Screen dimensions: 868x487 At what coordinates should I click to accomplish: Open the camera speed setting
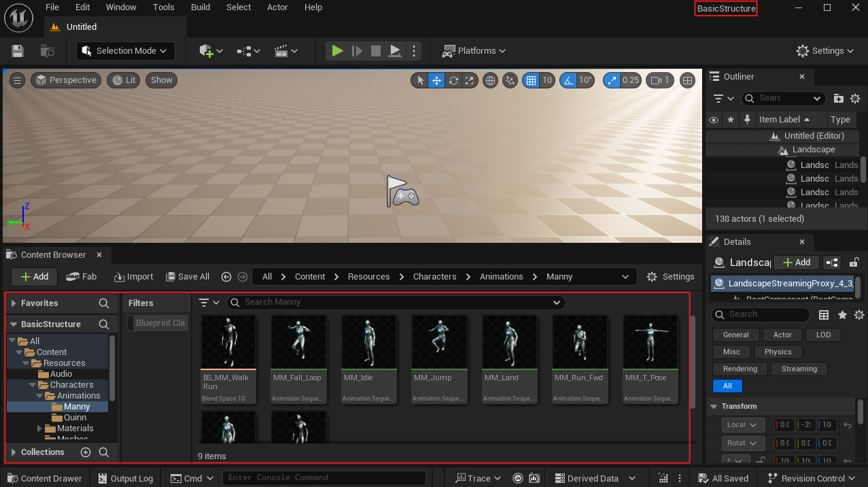pyautogui.click(x=659, y=80)
